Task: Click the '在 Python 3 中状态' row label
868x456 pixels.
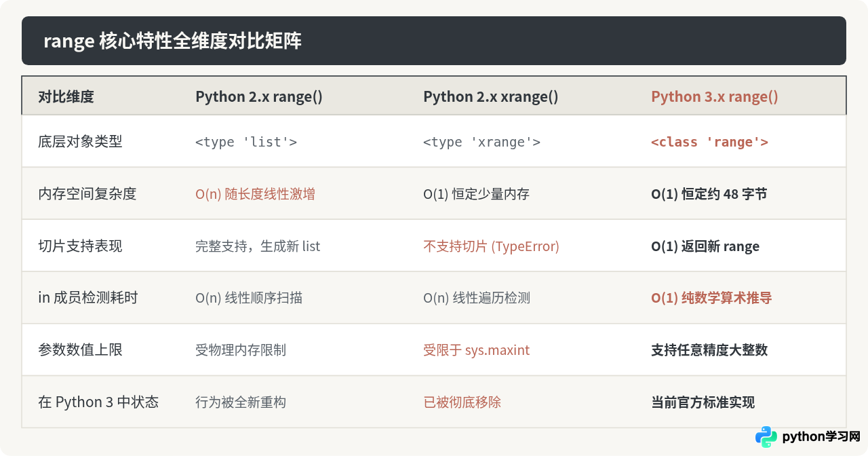Action: [x=98, y=402]
